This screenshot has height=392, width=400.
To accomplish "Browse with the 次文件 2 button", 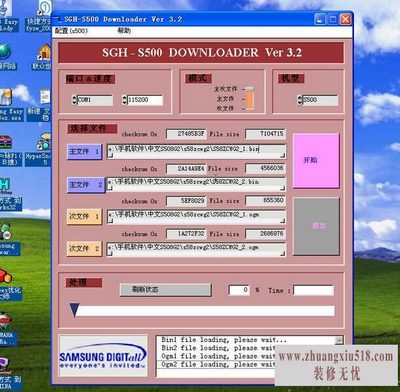I will point(84,249).
